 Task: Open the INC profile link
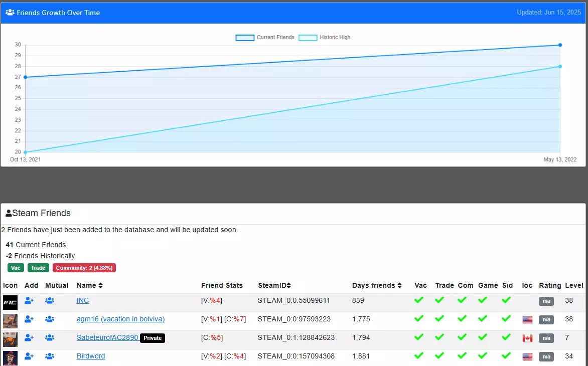(82, 300)
